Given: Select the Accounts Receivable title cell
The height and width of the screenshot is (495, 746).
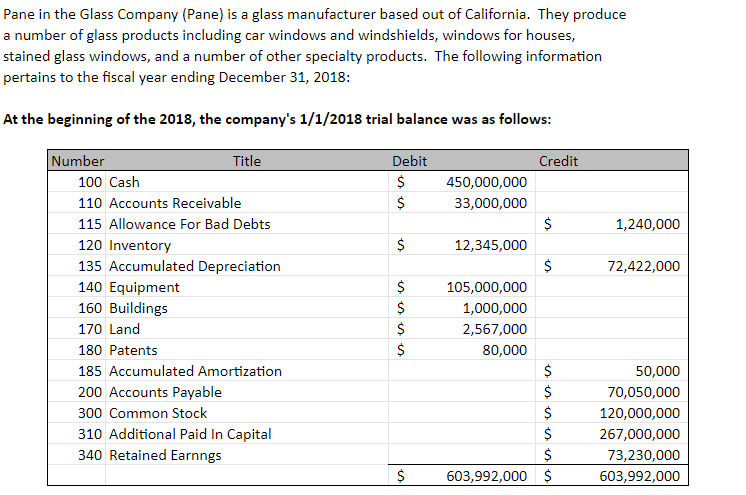Looking at the screenshot, I should click(175, 203).
